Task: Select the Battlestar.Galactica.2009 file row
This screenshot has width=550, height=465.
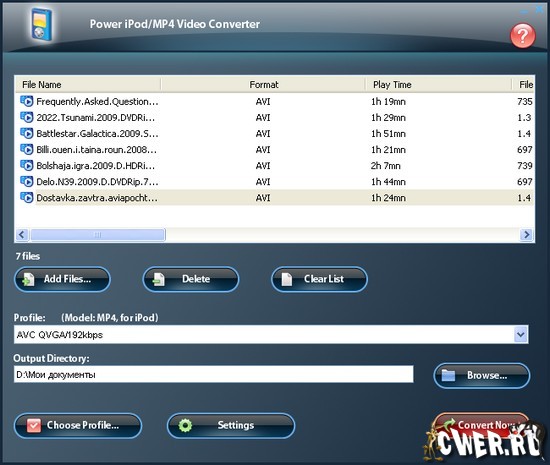Action: pyautogui.click(x=275, y=134)
